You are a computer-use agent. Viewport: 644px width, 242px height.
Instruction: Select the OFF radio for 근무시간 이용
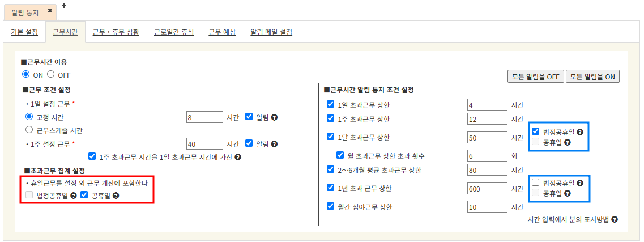coord(50,74)
